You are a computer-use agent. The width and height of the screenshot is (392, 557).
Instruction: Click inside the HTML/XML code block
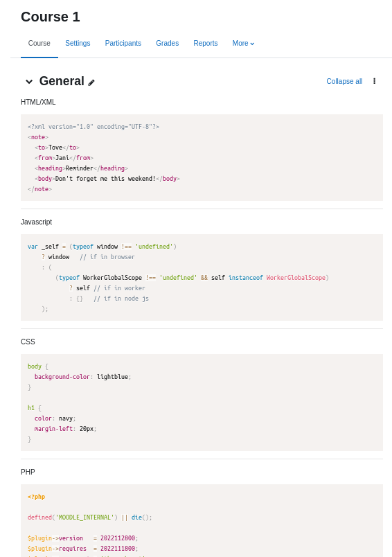pyautogui.click(x=202, y=157)
